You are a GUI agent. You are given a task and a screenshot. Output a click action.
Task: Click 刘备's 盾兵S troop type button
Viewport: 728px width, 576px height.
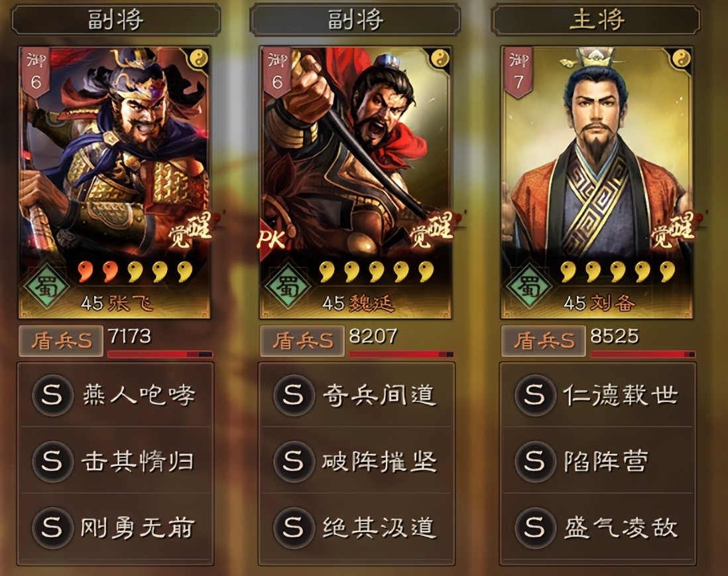(x=543, y=341)
